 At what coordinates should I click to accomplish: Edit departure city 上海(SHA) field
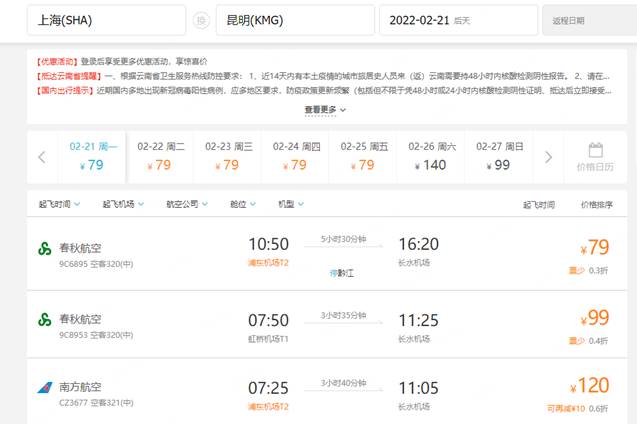[106, 20]
